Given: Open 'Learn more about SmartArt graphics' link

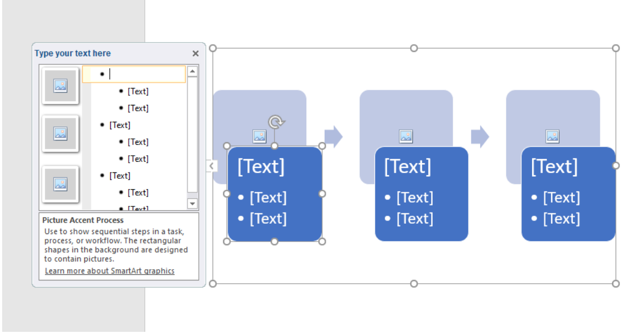Looking at the screenshot, I should [x=110, y=271].
